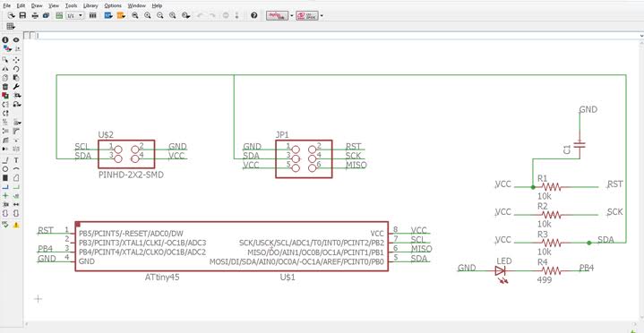
Task: Open the Script icon dropdown
Action: coord(108,15)
